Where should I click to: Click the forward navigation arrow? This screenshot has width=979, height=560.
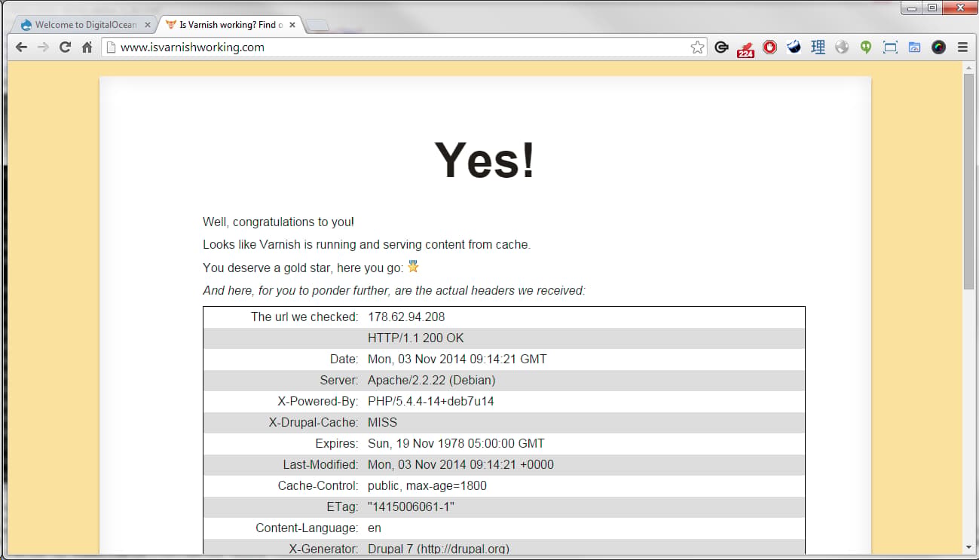(x=43, y=47)
